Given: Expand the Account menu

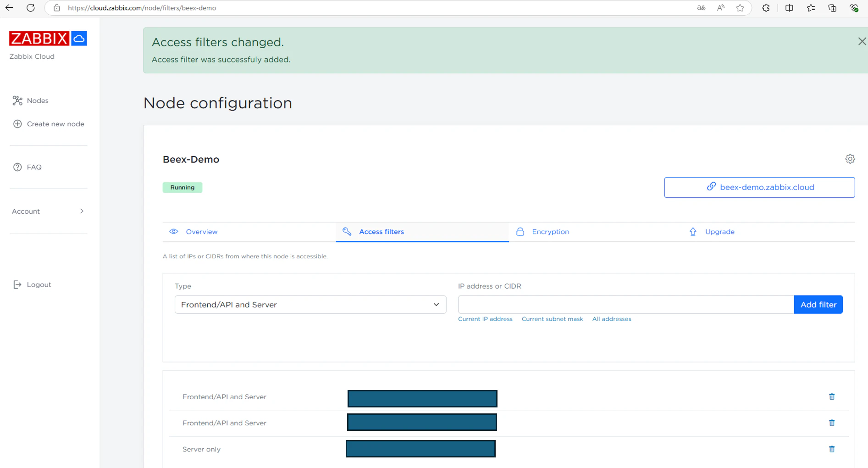Looking at the screenshot, I should tap(48, 211).
